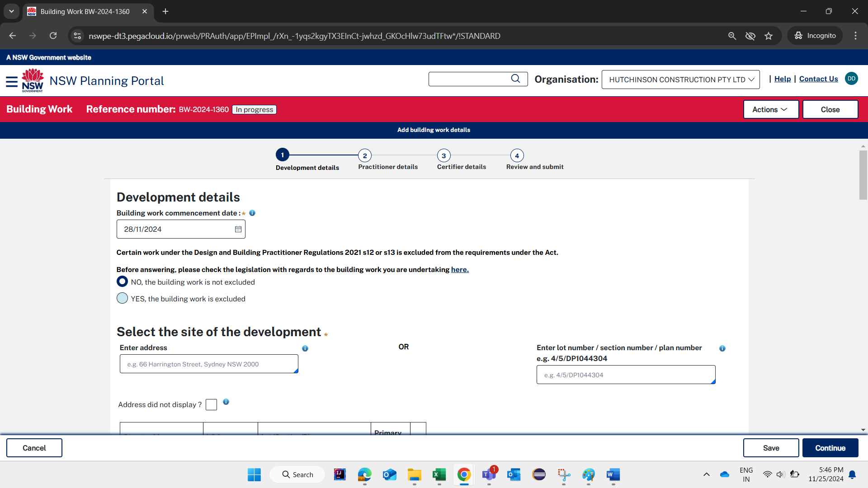868x488 pixels.
Task: Open Google Chrome from the taskbar
Action: tap(464, 474)
